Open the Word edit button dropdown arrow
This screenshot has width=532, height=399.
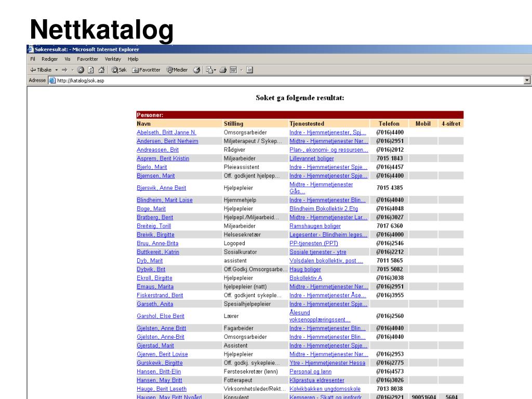tap(241, 70)
